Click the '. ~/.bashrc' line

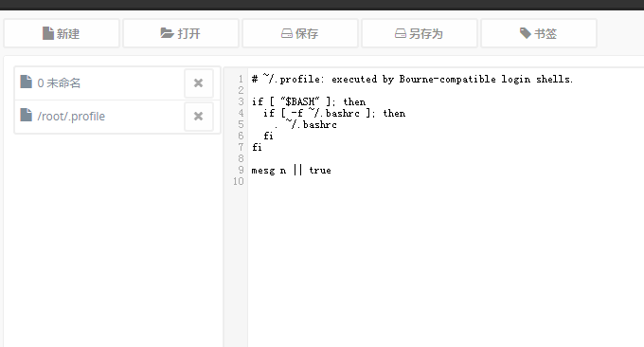[x=306, y=124]
